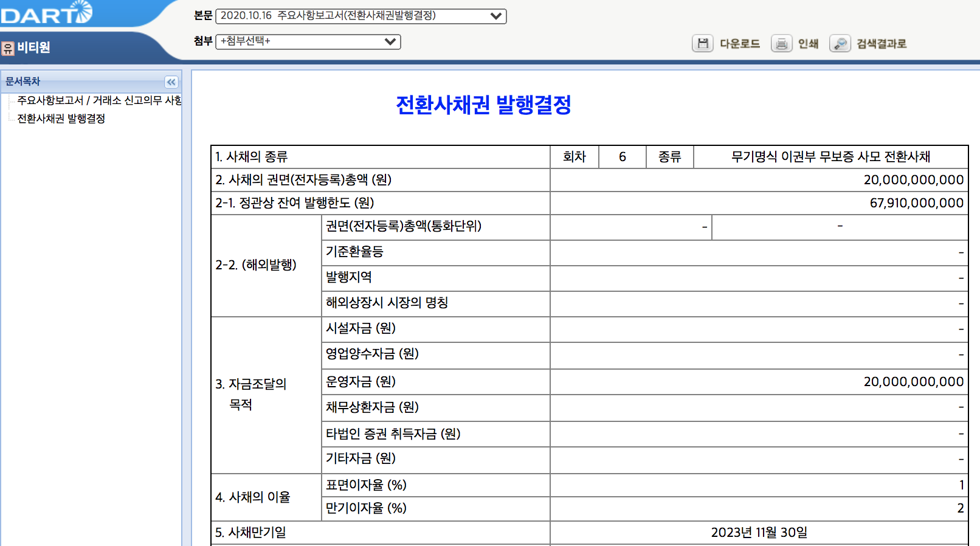This screenshot has height=546, width=980.
Task: Click the 다운로드 label
Action: (740, 44)
